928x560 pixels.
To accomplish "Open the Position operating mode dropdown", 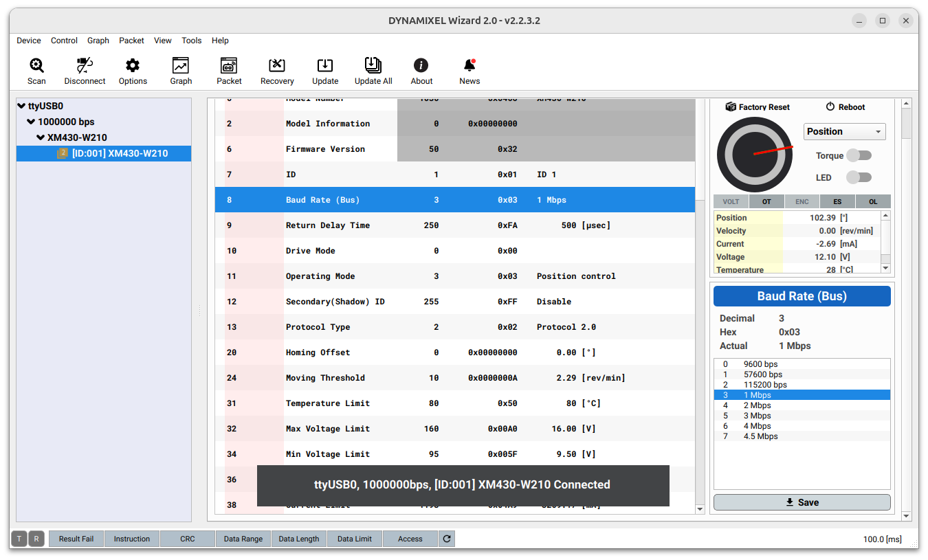I will [x=844, y=131].
